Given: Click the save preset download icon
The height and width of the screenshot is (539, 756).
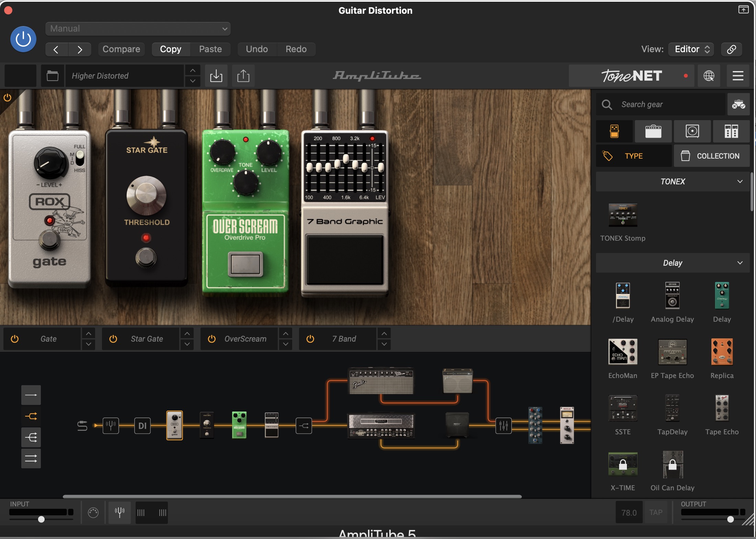Looking at the screenshot, I should 216,76.
